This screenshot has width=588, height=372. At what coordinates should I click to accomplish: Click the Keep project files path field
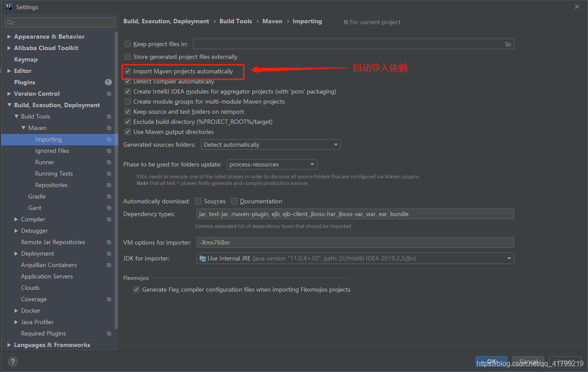point(354,44)
